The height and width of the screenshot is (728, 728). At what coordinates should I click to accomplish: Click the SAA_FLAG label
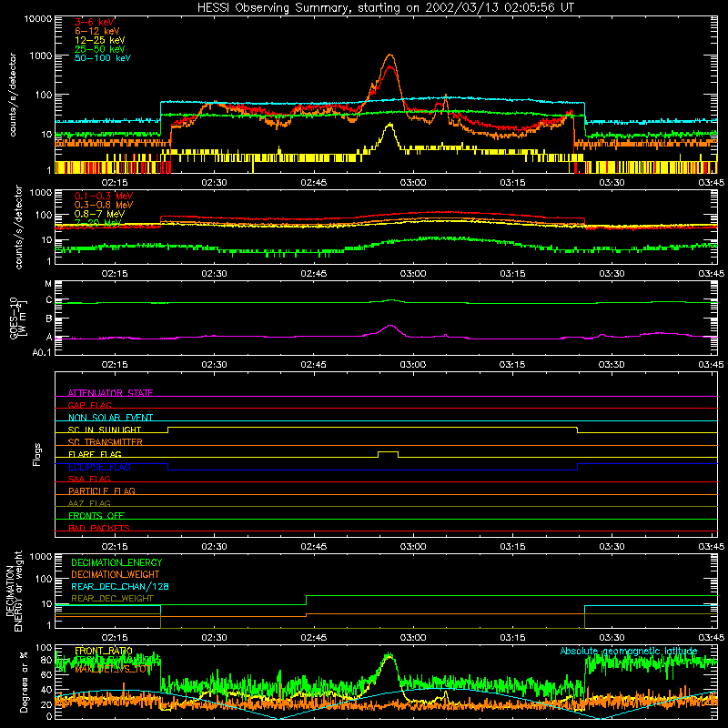point(89,479)
